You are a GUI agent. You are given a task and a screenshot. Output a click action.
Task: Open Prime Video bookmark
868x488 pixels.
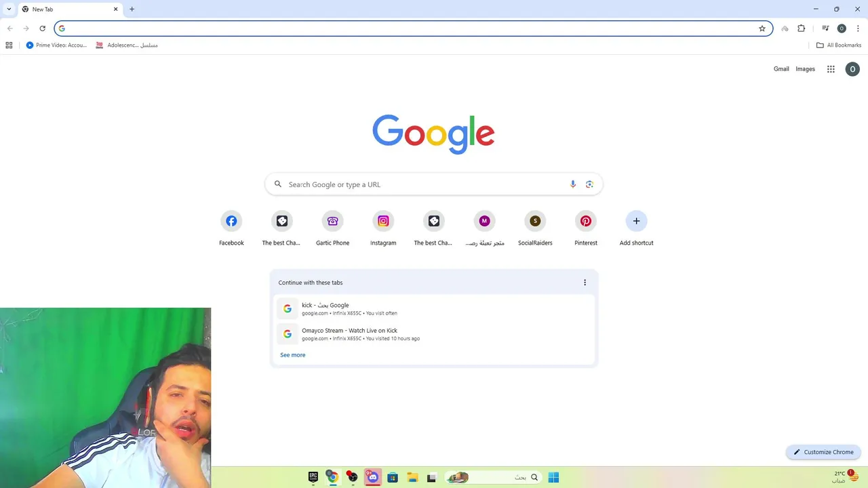point(56,45)
